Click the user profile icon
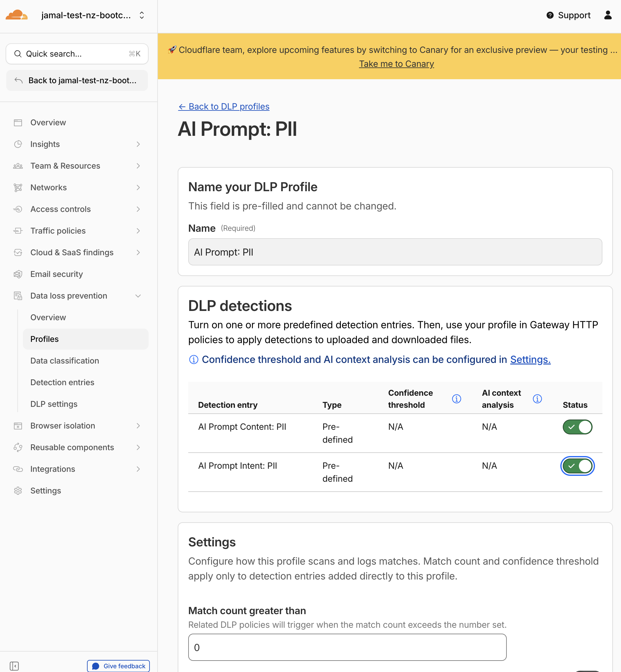 pyautogui.click(x=608, y=15)
